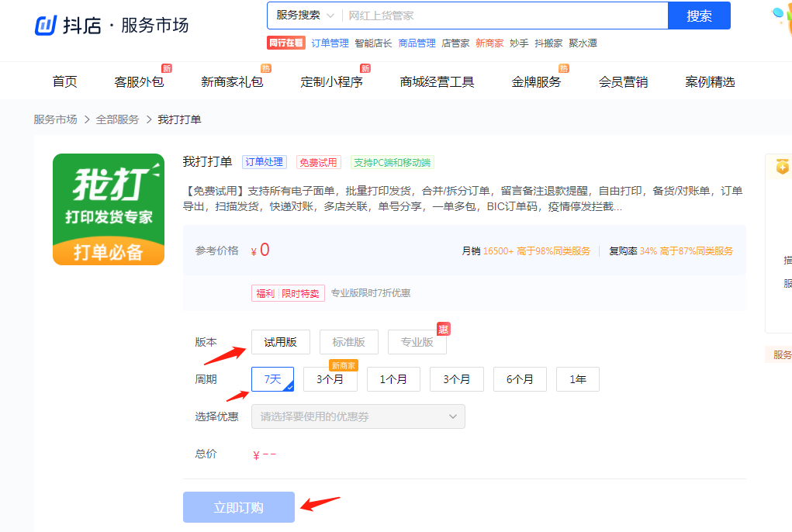
Task: Focus the 网红上货管家 search input field
Action: click(504, 16)
